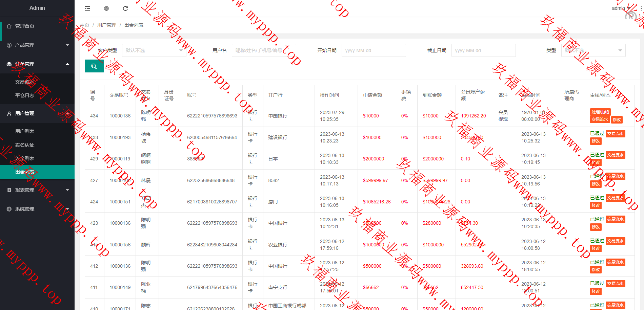Focus the 用户名 search input field
Viewport: 644px width, 310px height.
point(264,50)
